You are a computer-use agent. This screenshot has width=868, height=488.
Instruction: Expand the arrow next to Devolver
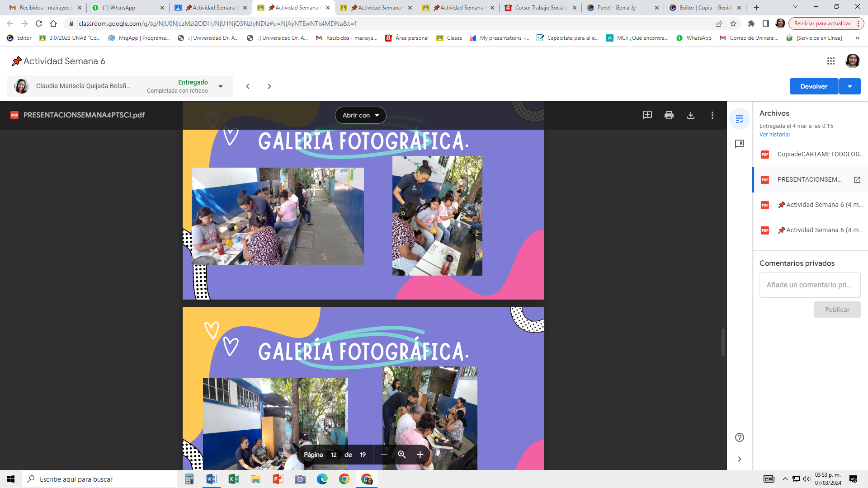849,86
